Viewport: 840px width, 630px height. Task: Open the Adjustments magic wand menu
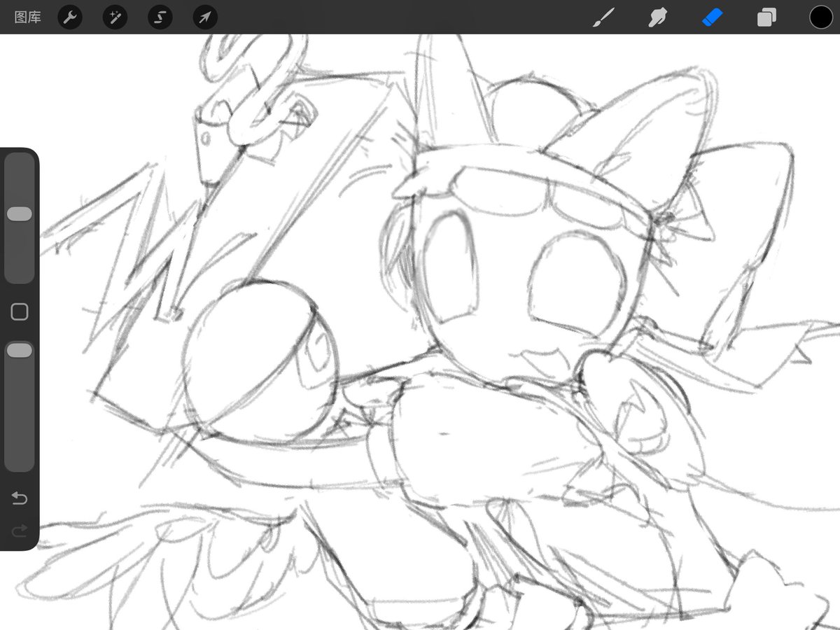(x=115, y=17)
